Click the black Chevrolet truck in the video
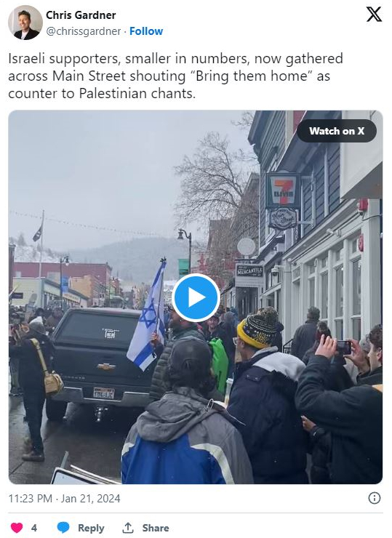 point(100,362)
